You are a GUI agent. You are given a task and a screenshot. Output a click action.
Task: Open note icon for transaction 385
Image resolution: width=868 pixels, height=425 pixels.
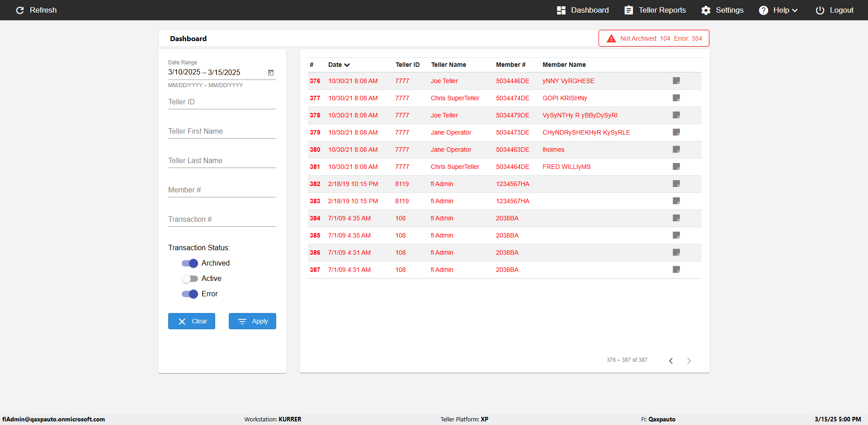pos(676,235)
